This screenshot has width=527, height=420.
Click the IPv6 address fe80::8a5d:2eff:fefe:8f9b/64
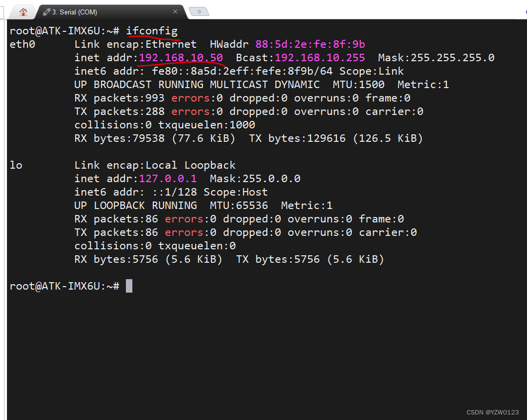click(x=242, y=71)
